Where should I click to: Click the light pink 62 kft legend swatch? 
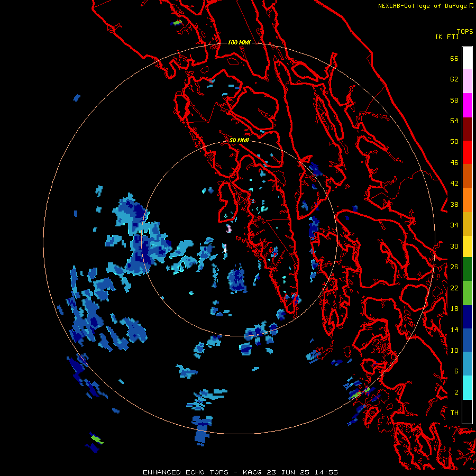click(467, 81)
